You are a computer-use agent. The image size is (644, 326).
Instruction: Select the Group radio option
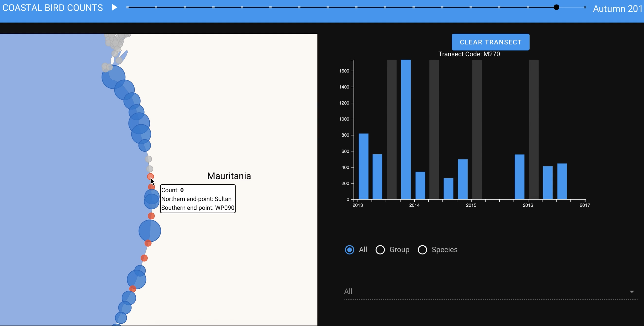point(380,249)
